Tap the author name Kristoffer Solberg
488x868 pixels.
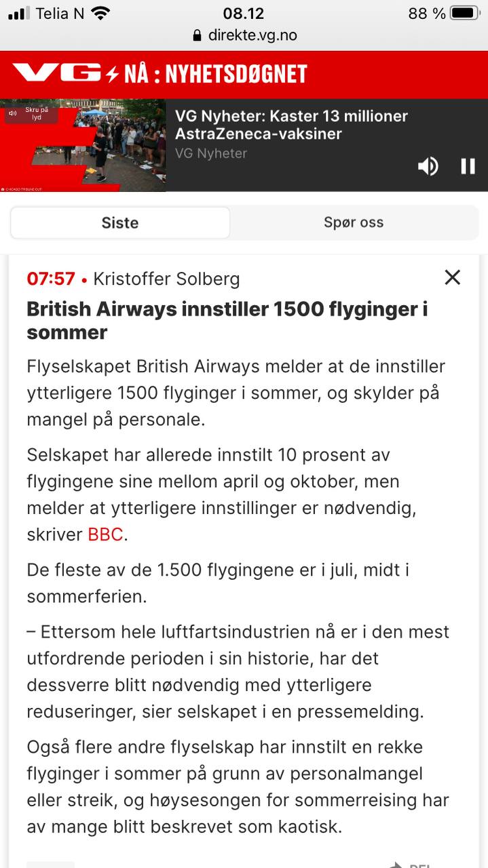(x=166, y=279)
